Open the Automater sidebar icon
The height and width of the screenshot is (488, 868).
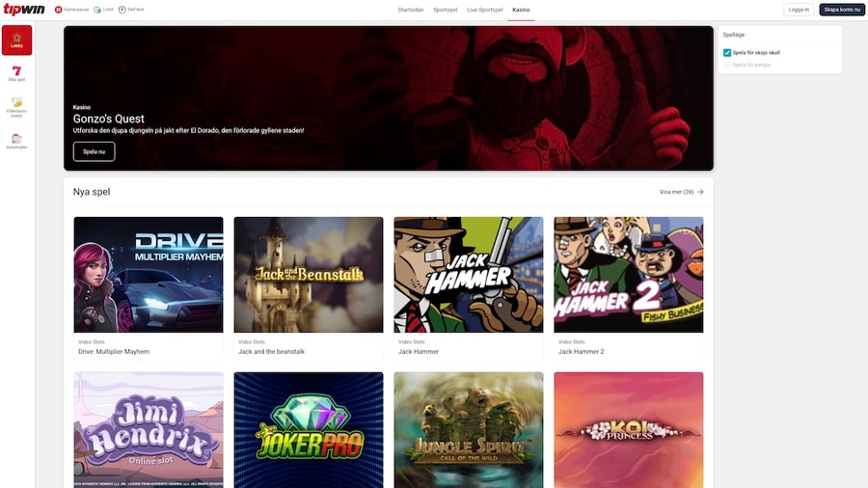(x=16, y=139)
